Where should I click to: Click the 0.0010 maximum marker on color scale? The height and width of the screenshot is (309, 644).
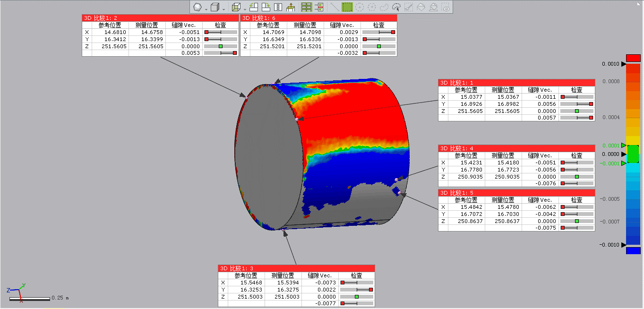pos(624,64)
